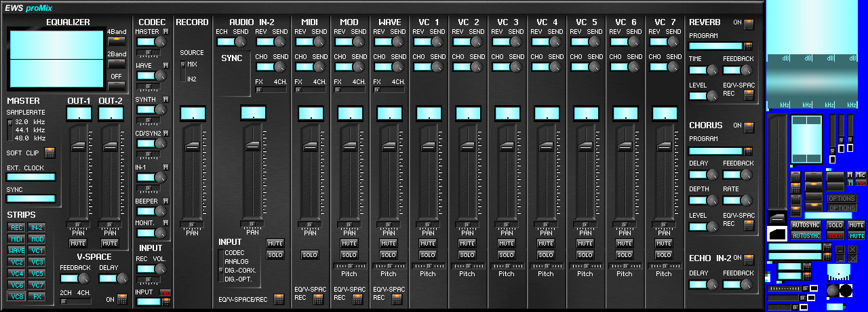Viewport: 868px width, 312px height.
Task: Click the EXT. CLOCK display field
Action: pos(31,177)
